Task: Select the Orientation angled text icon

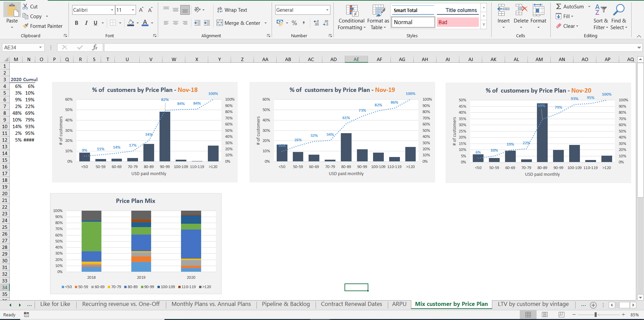Action: 197,10
